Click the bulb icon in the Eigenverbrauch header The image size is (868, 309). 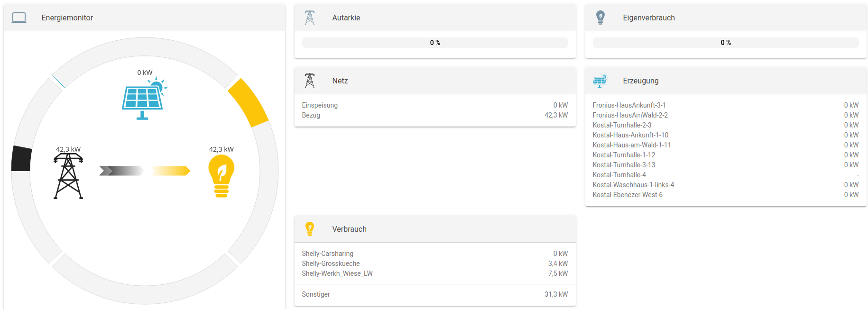coord(600,18)
